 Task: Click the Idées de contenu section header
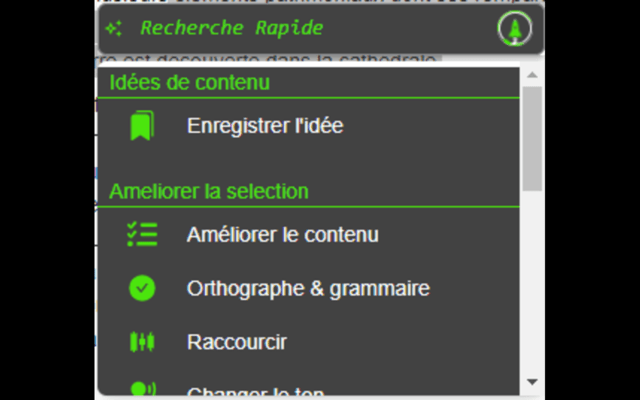pyautogui.click(x=189, y=82)
